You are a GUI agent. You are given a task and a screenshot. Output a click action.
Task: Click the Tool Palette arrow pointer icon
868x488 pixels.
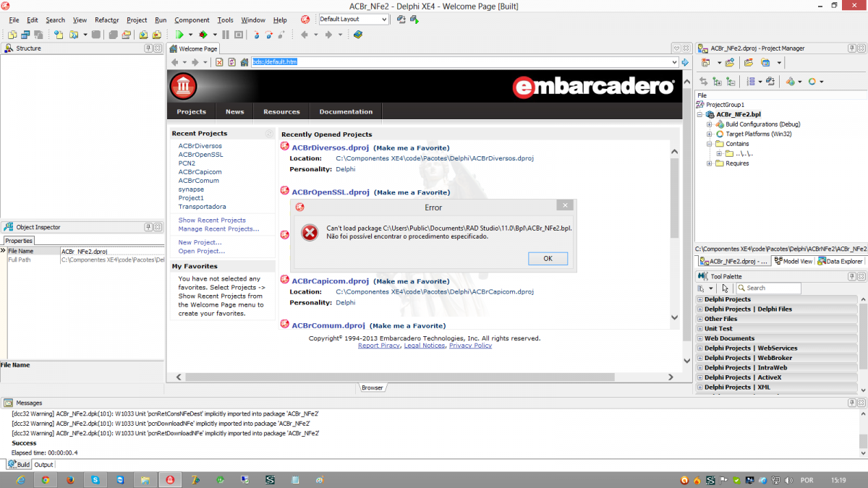tap(726, 288)
